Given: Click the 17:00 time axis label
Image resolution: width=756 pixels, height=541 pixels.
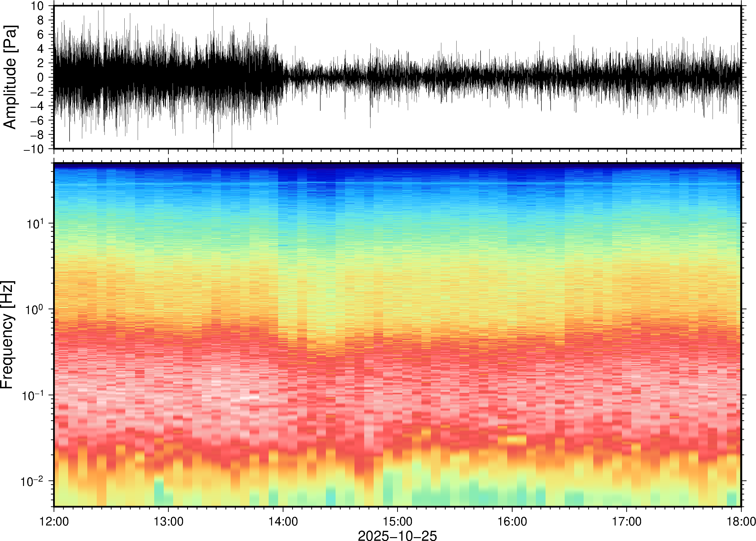Looking at the screenshot, I should 627,521.
